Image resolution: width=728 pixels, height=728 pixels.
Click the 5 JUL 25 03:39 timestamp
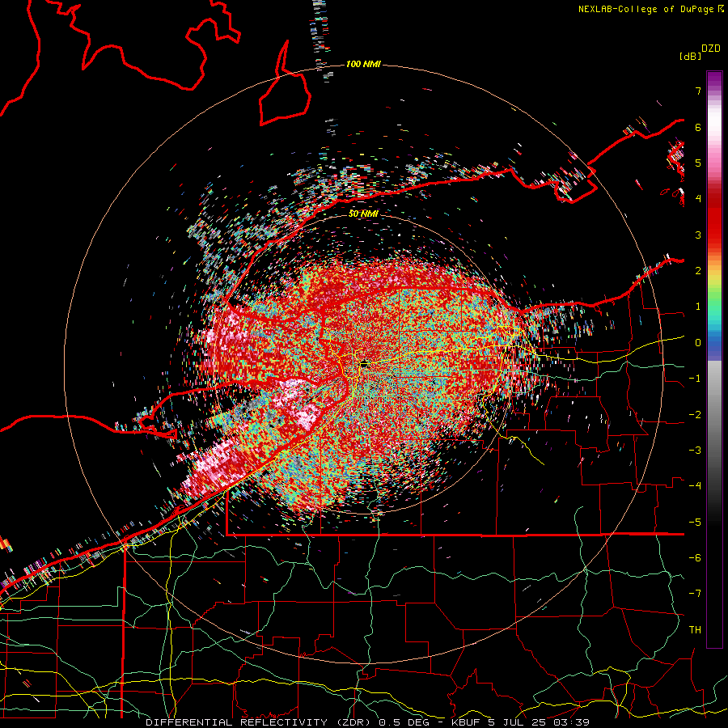click(539, 722)
